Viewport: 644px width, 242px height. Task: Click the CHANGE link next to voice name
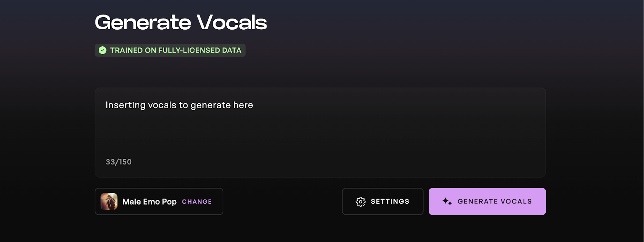tap(196, 201)
